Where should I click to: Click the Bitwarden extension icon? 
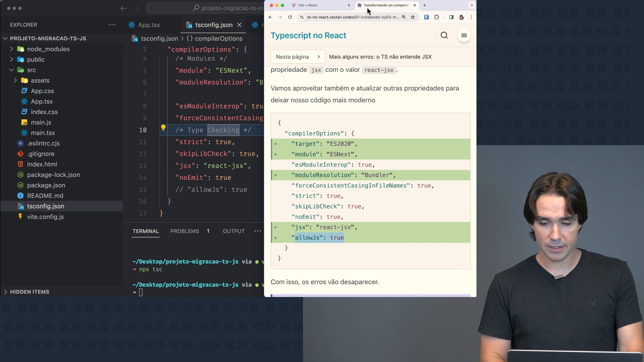426,17
